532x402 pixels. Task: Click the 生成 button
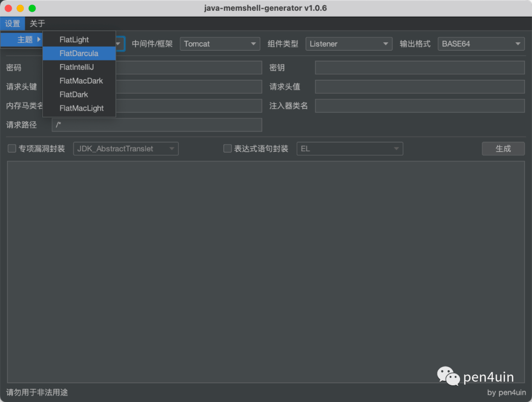pos(503,149)
